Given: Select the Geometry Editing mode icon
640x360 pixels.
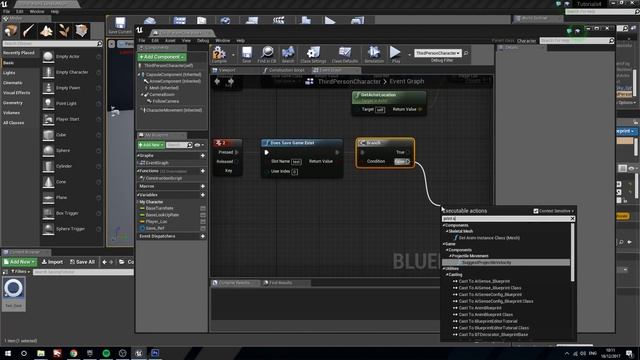Looking at the screenshot, I should 82,31.
